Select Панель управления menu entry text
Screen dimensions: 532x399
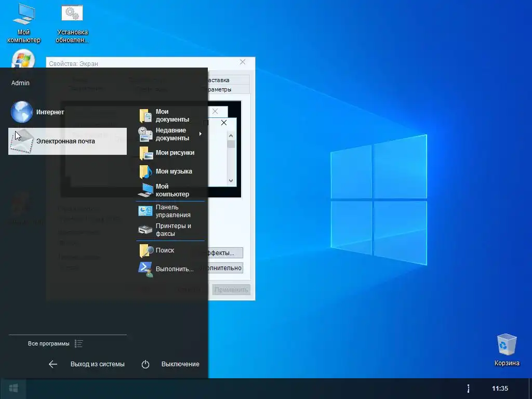[172, 211]
